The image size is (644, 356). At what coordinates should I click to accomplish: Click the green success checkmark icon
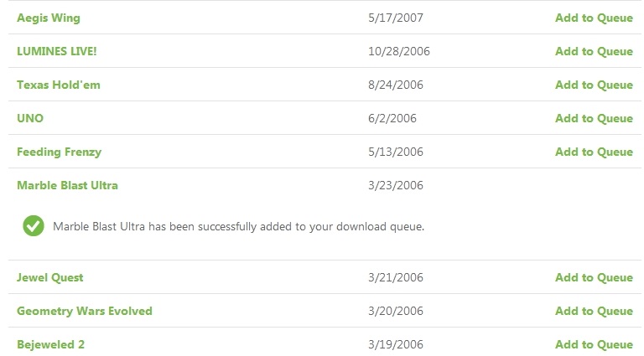(x=34, y=226)
